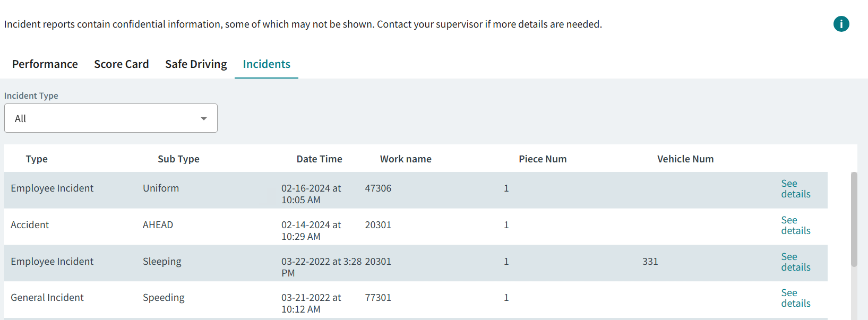This screenshot has width=868, height=320.
Task: Click the Sub Type column header
Action: pyautogui.click(x=178, y=159)
